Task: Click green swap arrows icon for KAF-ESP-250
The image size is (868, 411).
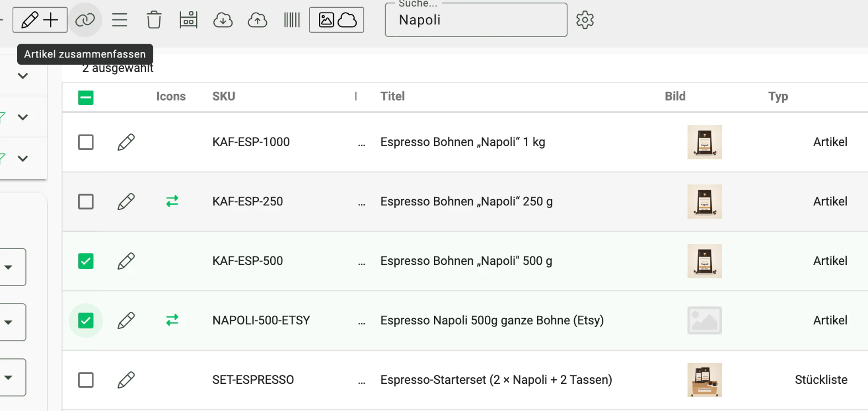Action: pyautogui.click(x=172, y=201)
